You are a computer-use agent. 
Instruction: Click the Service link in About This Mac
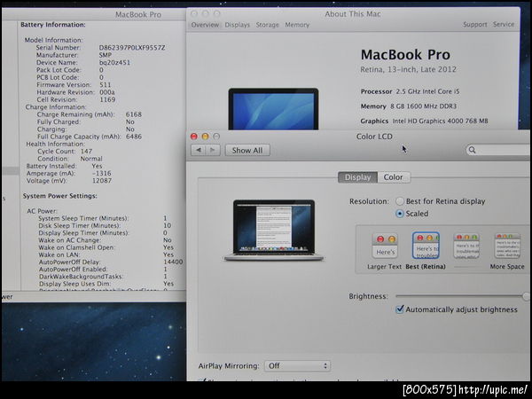coord(504,25)
